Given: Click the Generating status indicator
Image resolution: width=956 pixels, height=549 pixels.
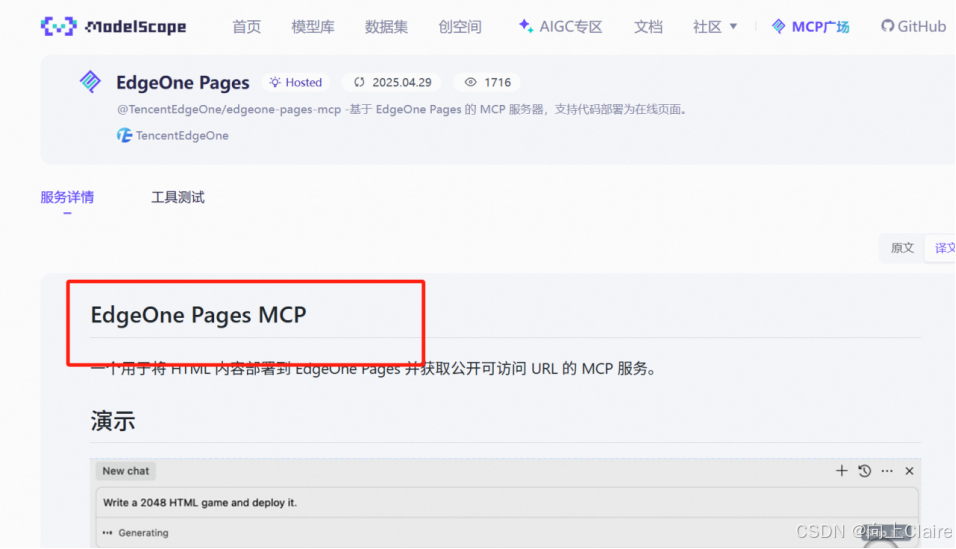Looking at the screenshot, I should 135,533.
